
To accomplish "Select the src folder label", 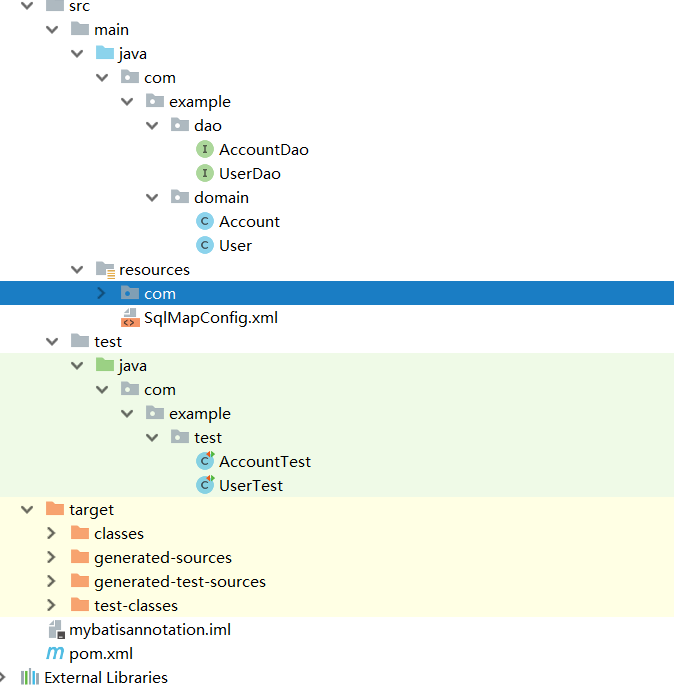I will (80, 6).
